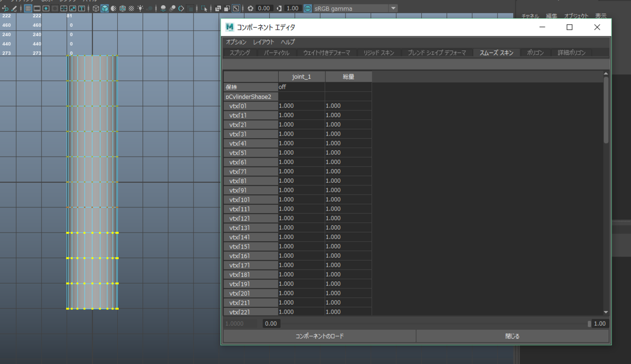This screenshot has height=364, width=631.
Task: Toggle depth of field icon
Action: [190, 8]
